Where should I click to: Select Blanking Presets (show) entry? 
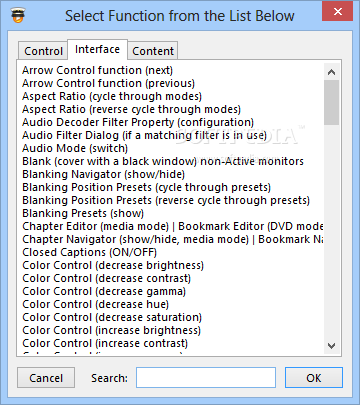(83, 213)
